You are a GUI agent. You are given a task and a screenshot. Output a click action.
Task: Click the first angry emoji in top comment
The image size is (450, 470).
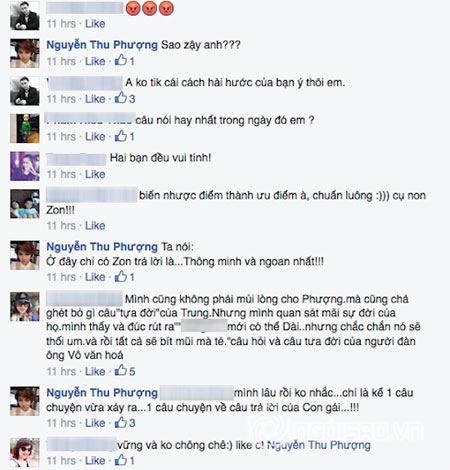tap(133, 8)
